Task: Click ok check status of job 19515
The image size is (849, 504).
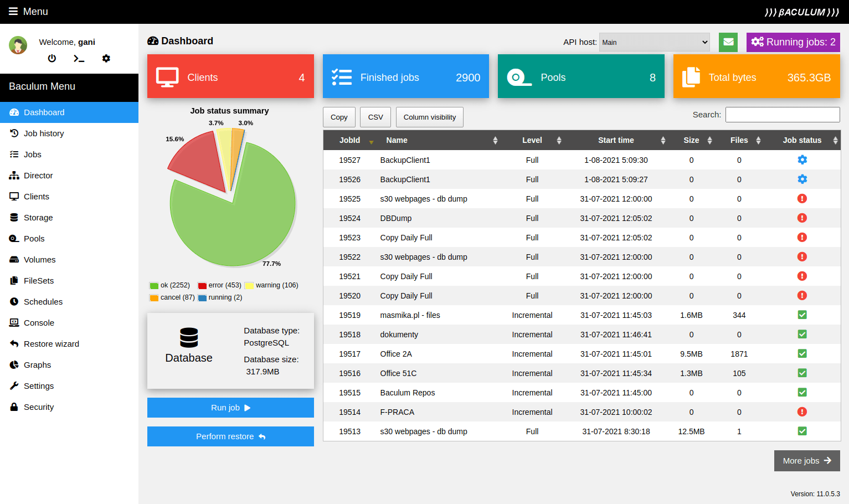Action: (802, 393)
